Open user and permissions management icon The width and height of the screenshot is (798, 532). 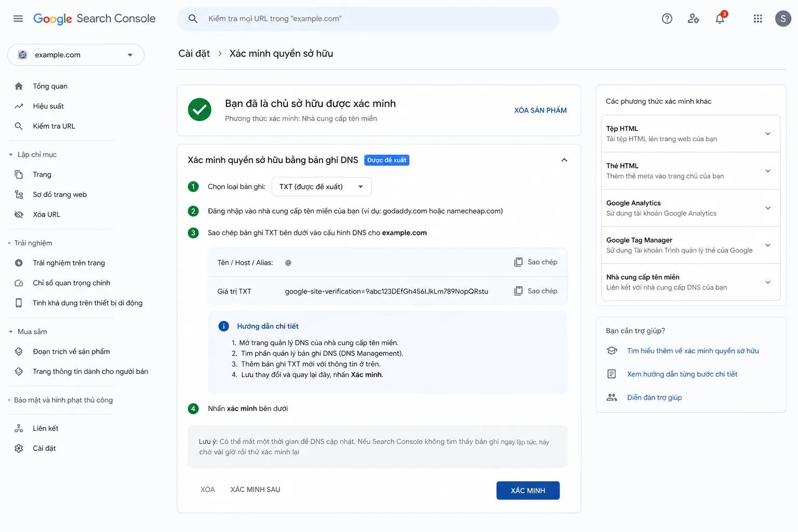[x=694, y=19]
